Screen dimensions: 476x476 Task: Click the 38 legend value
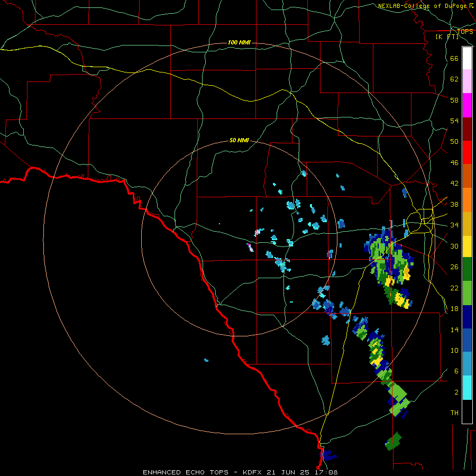(454, 204)
